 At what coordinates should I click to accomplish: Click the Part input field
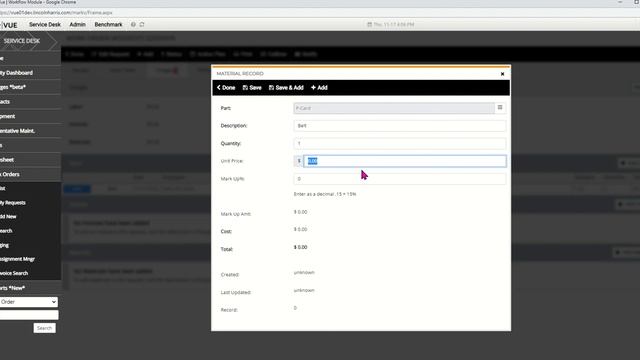(x=394, y=108)
